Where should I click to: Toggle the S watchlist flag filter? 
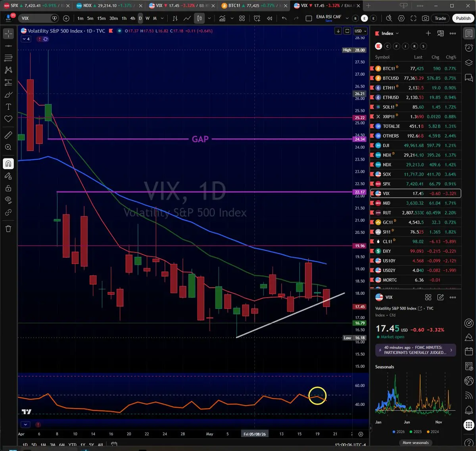pyautogui.click(x=423, y=46)
